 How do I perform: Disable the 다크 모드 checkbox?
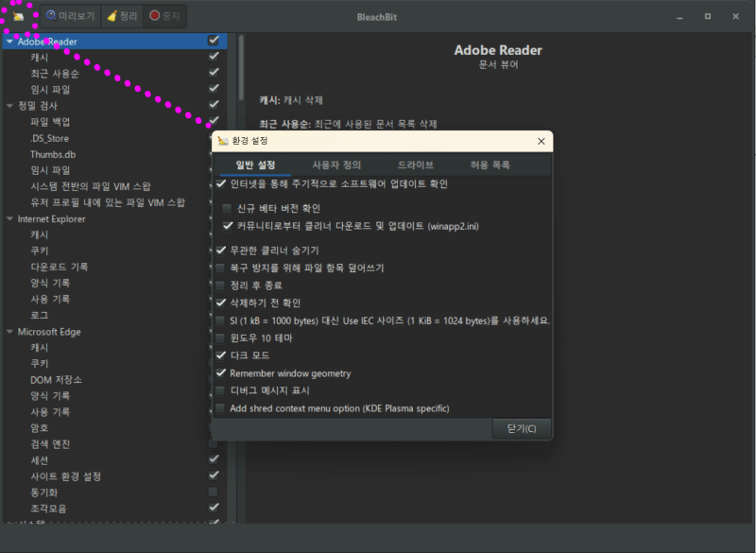coord(221,355)
